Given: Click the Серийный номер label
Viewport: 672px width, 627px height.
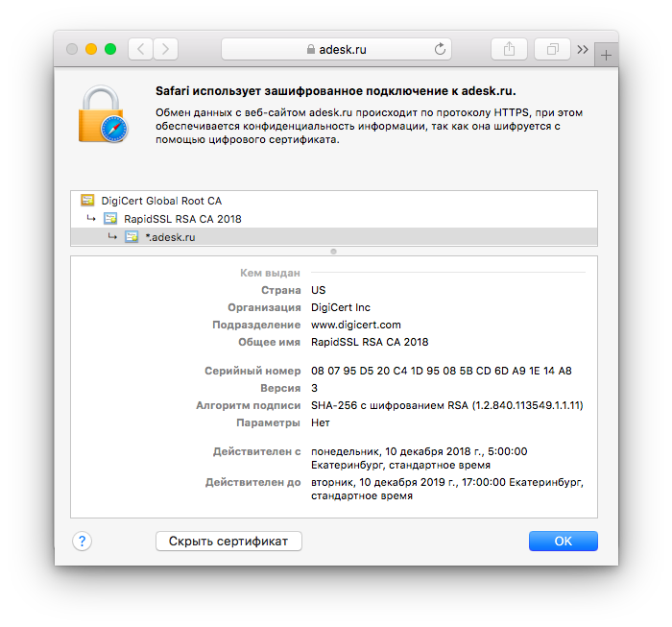Looking at the screenshot, I should (252, 371).
